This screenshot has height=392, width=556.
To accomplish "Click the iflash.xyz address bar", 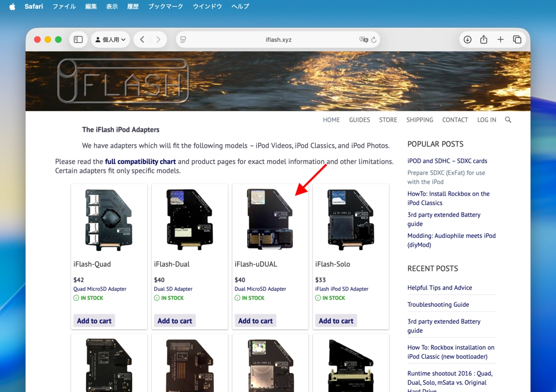I will click(x=278, y=40).
